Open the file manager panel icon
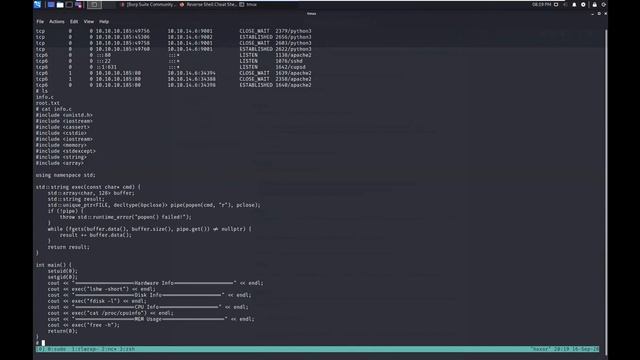 [60, 5]
